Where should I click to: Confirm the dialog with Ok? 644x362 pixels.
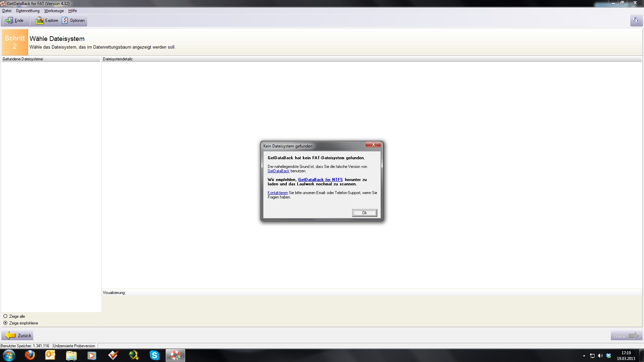coord(365,213)
